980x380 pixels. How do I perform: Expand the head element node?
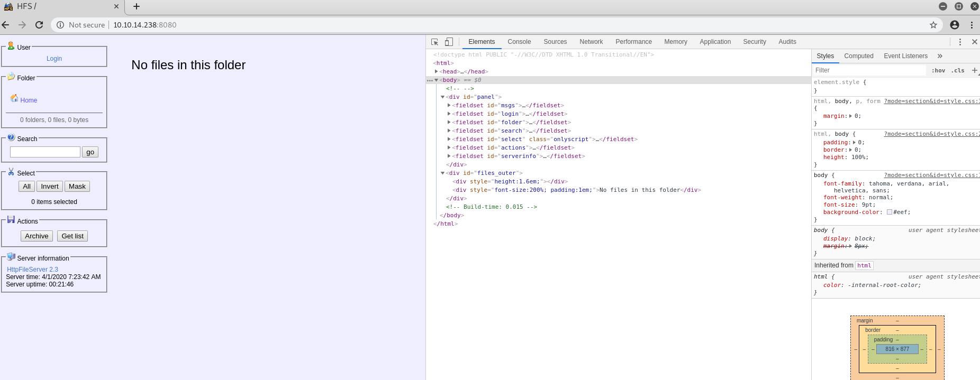click(437, 71)
